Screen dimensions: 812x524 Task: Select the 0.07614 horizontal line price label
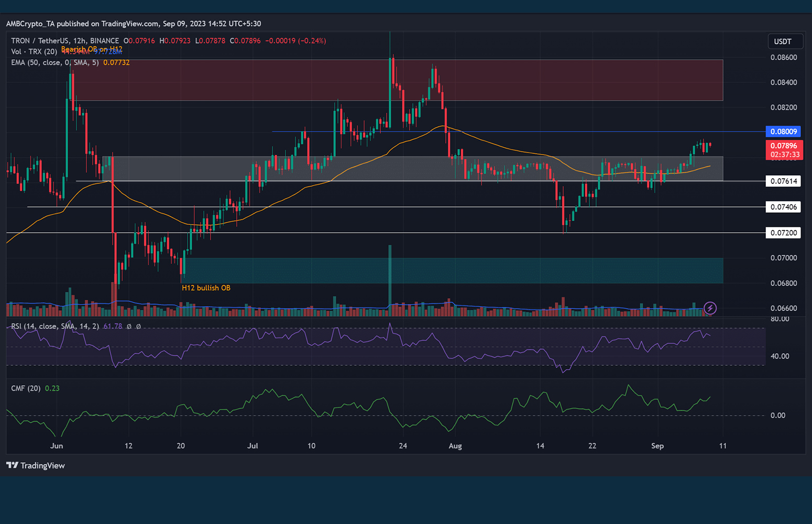coord(783,181)
